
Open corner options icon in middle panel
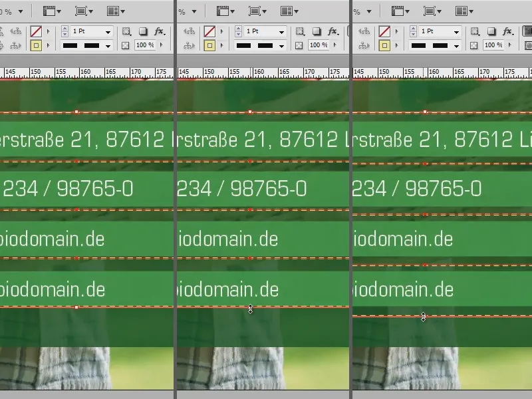(300, 31)
